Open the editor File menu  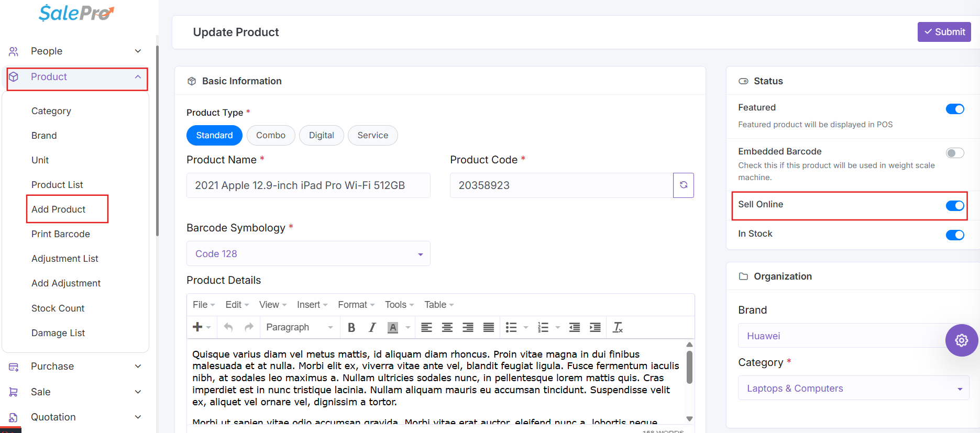[x=204, y=305]
